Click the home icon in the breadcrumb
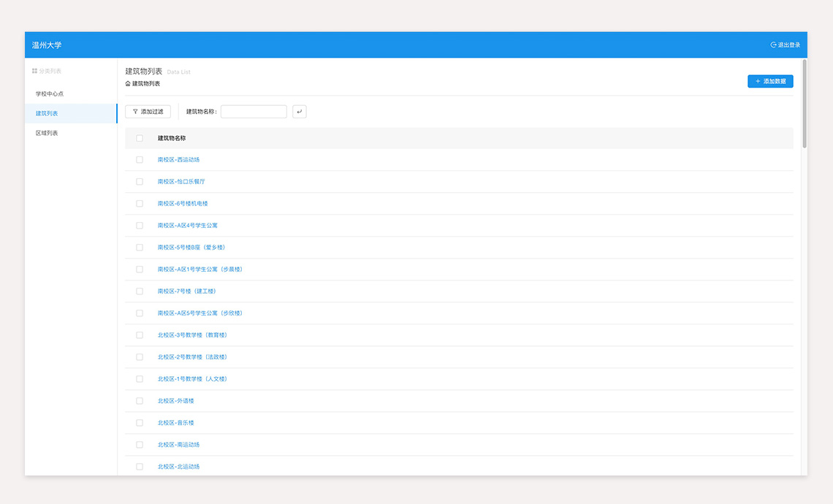 click(128, 84)
